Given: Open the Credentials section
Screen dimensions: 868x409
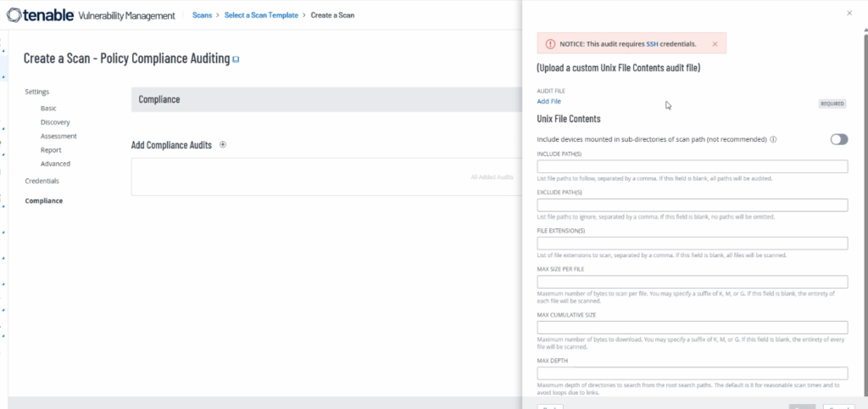Looking at the screenshot, I should pyautogui.click(x=42, y=181).
